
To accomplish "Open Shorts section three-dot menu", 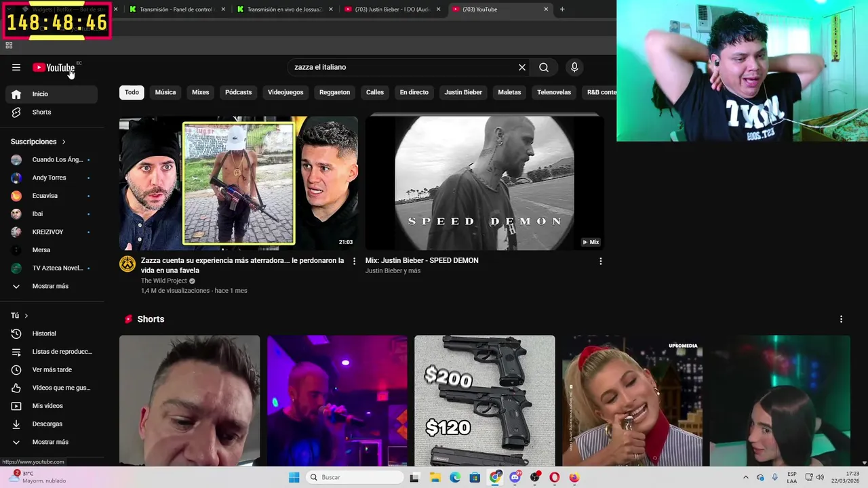I will [842, 319].
